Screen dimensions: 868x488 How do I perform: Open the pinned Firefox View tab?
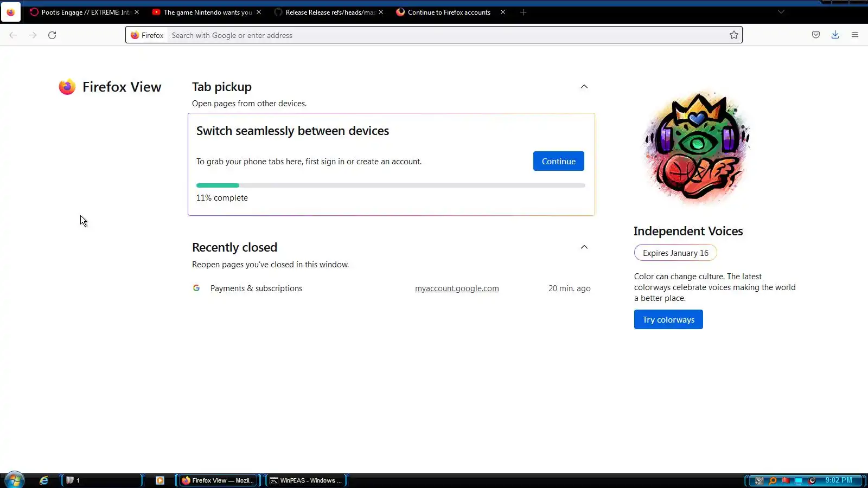point(11,12)
